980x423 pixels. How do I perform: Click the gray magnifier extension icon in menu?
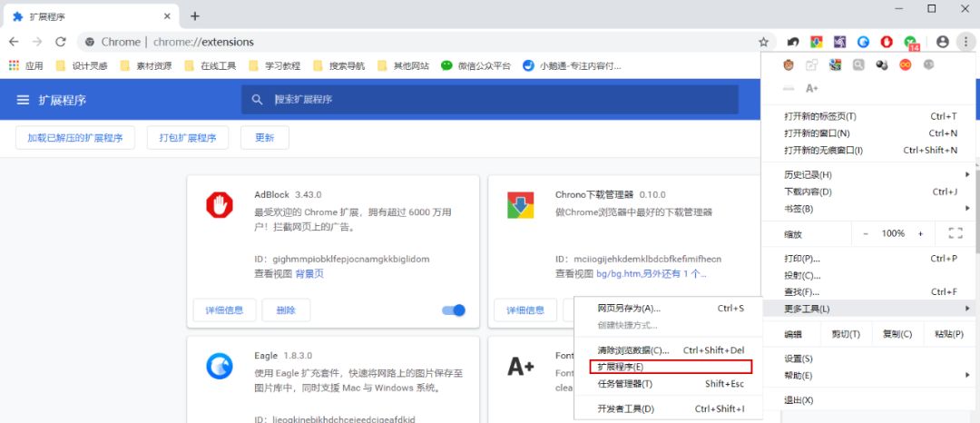coord(858,64)
